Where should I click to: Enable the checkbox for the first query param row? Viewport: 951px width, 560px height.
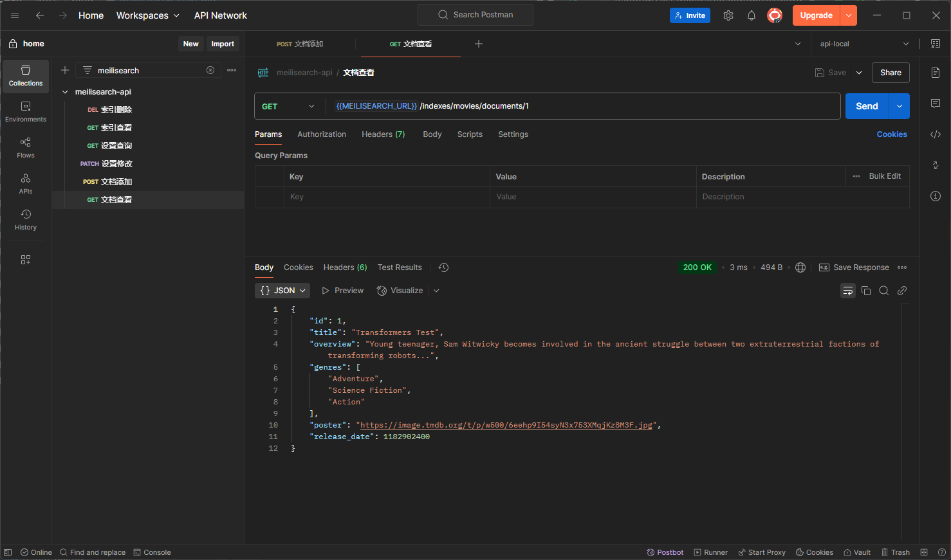point(270,196)
